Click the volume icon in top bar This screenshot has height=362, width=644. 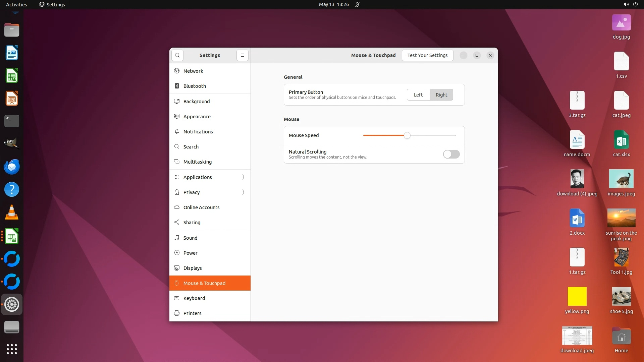coord(626,4)
